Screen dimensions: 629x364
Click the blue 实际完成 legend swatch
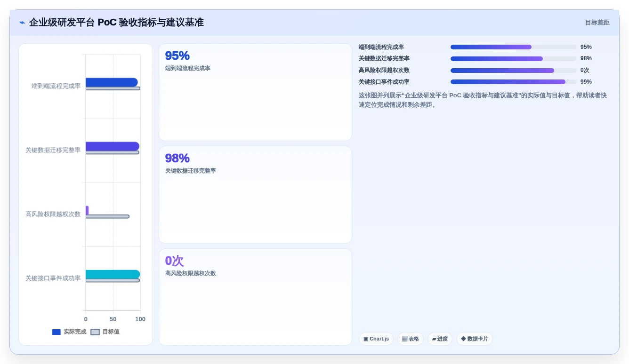coord(56,332)
